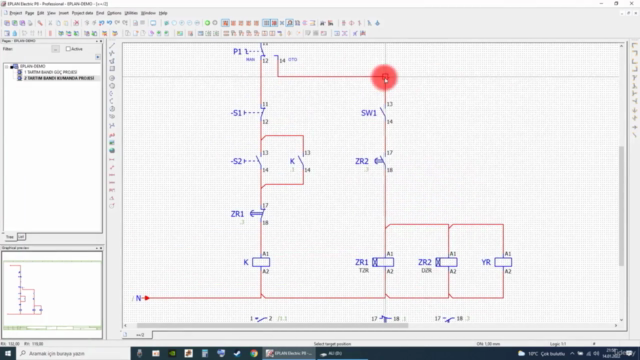Select the Polygon drawing tool
Viewport: 640px width, 360px height.
click(112, 61)
